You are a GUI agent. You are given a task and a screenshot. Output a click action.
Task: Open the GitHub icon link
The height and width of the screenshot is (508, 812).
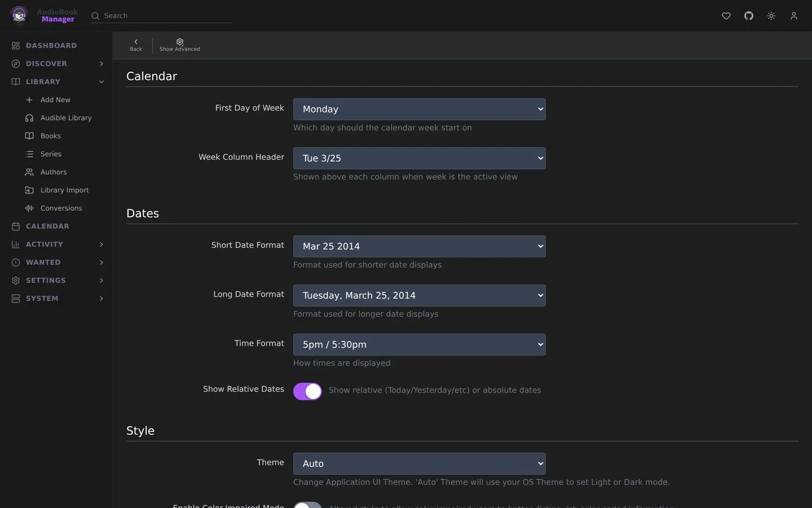[x=749, y=16]
